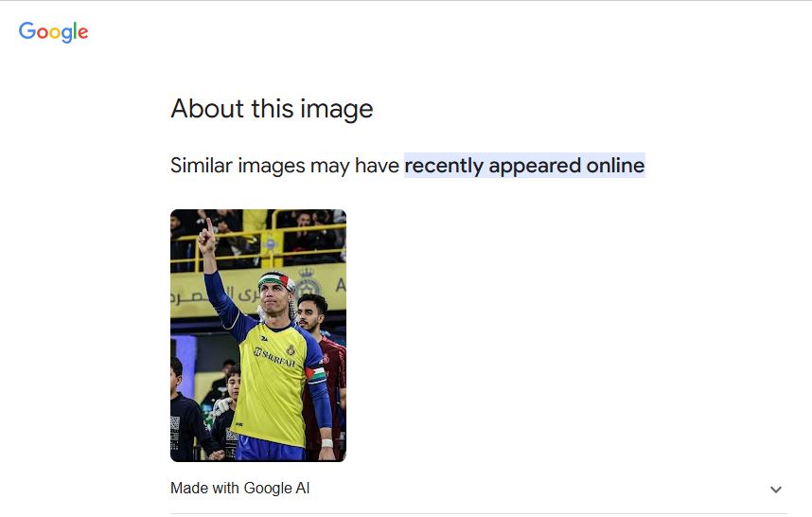Click the player's headband in the photo
The width and height of the screenshot is (812, 517).
tap(273, 279)
